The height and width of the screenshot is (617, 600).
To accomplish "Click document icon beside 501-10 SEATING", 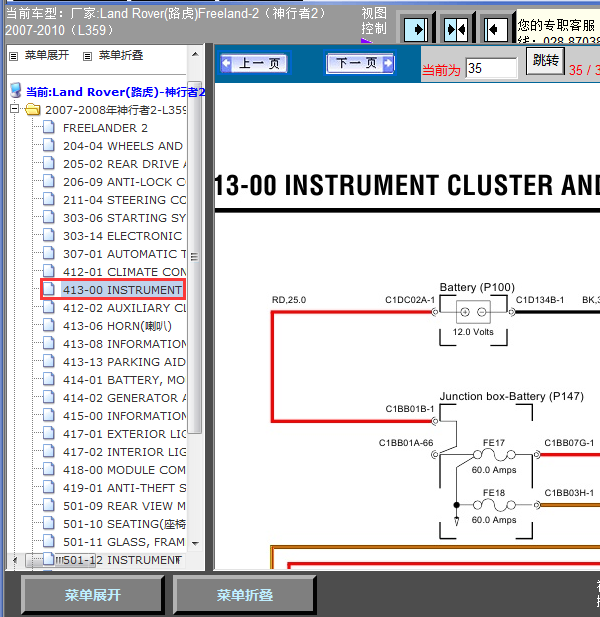I will (x=48, y=523).
